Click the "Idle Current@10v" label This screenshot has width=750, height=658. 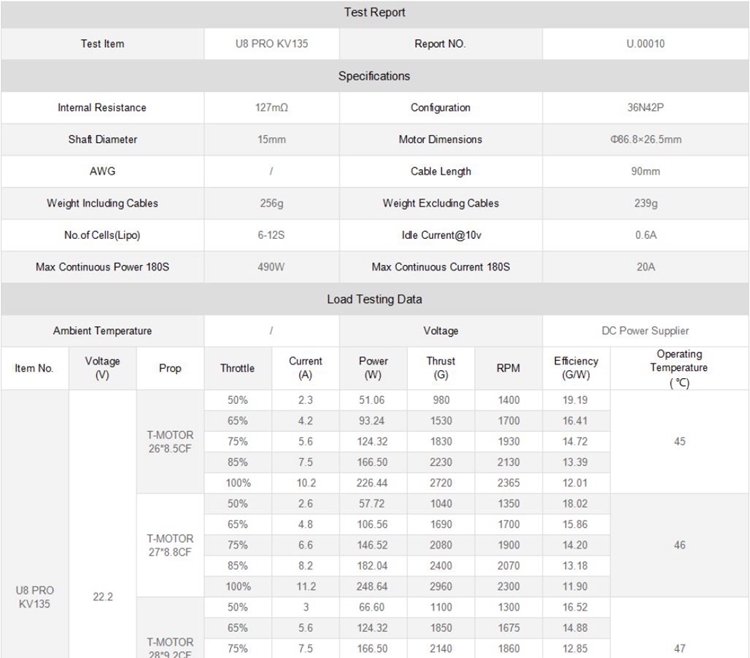pyautogui.click(x=440, y=235)
